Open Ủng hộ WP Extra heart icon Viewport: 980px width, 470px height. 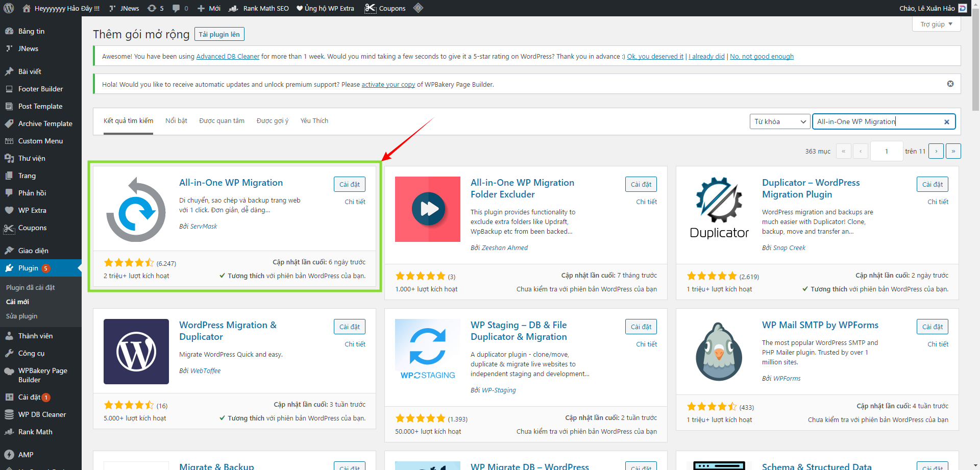299,8
